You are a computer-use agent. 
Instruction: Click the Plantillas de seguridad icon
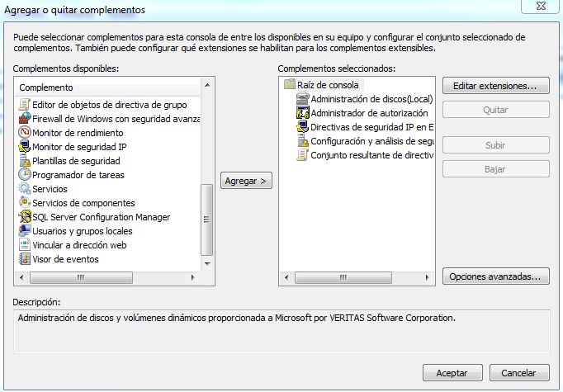(x=25, y=160)
